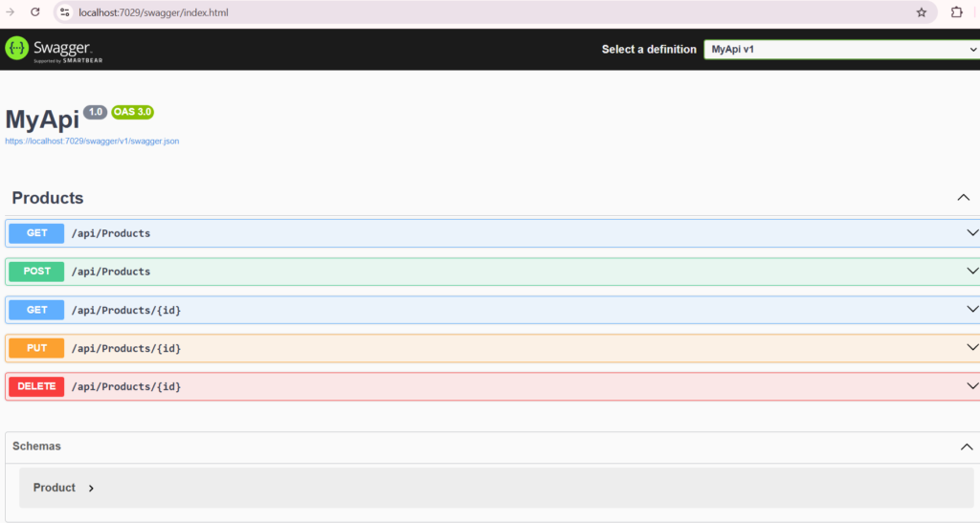
Task: Open site information icon in address bar
Action: [64, 11]
